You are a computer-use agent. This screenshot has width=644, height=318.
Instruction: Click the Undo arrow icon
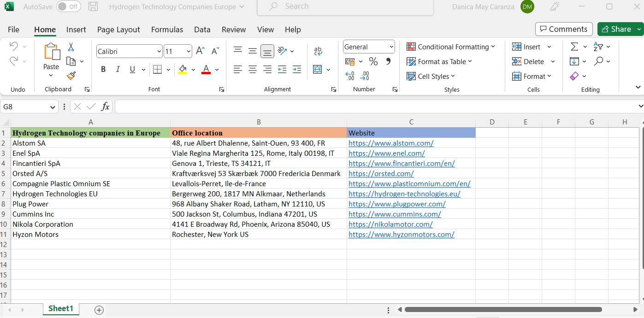(14, 47)
